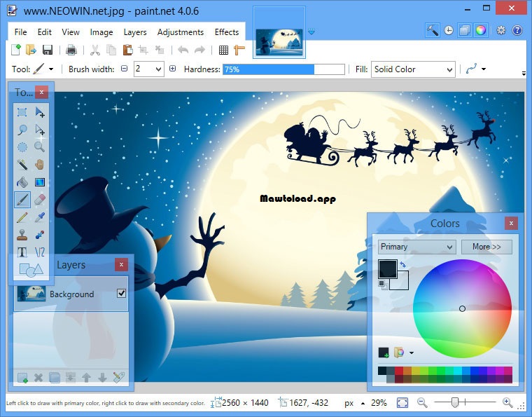Select the Paint Bucket tool

coord(22,182)
